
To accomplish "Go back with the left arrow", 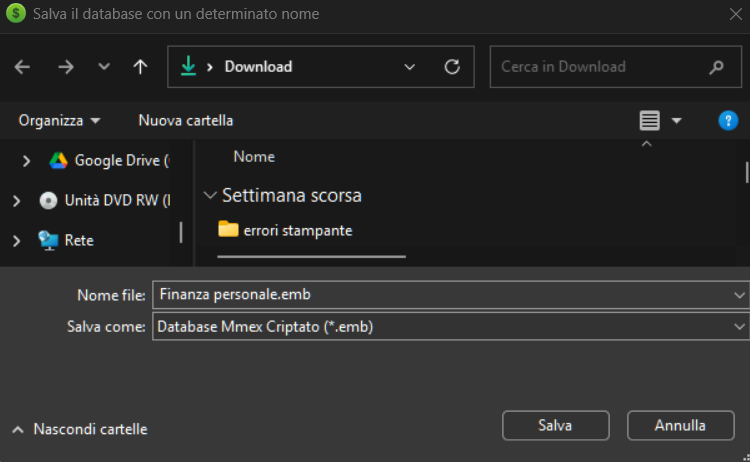I will tap(22, 67).
